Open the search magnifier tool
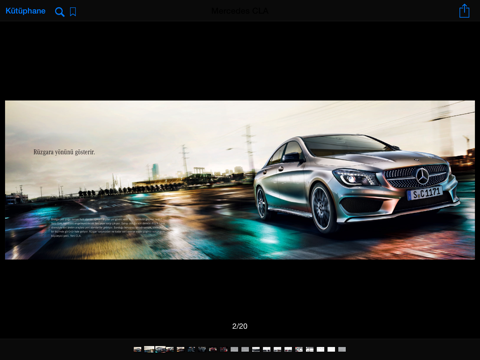This screenshot has width=480, height=360. 60,12
